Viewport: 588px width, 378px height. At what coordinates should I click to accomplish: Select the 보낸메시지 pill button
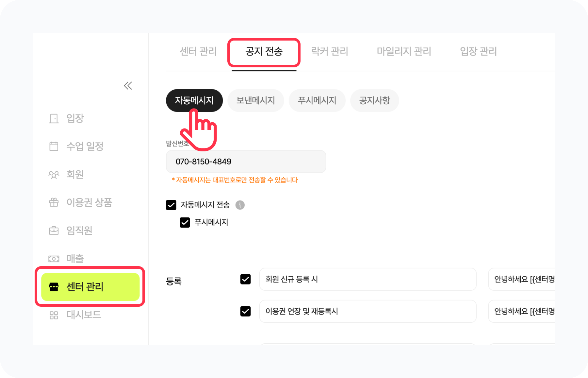(x=255, y=100)
